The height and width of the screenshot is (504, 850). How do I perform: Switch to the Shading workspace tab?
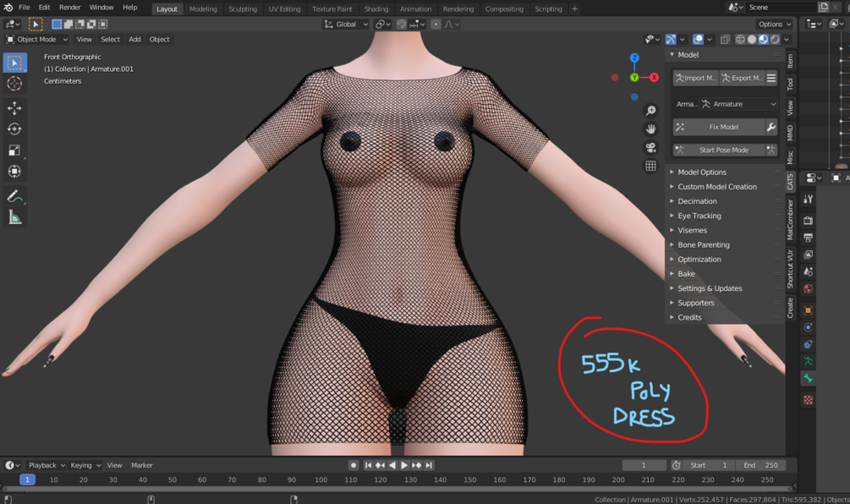point(376,9)
